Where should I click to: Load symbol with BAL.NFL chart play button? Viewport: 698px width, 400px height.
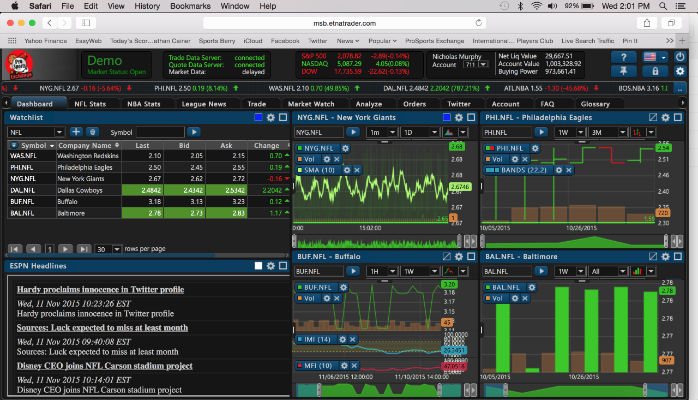541,271
